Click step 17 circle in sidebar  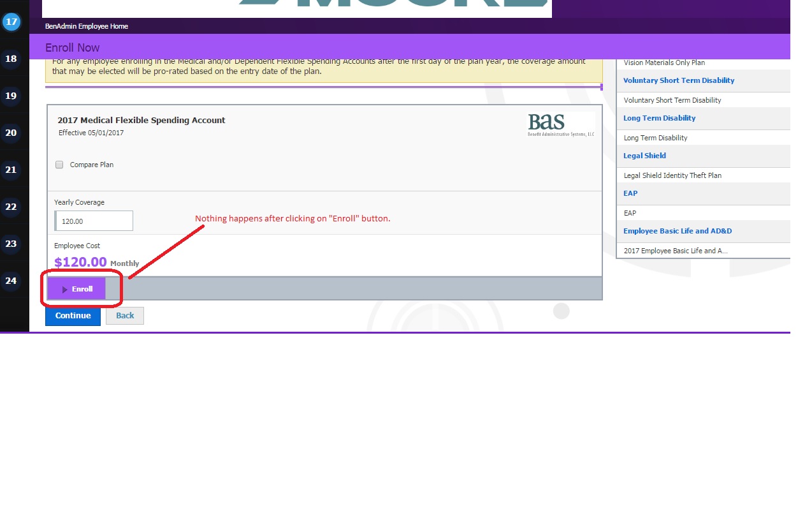tap(11, 22)
